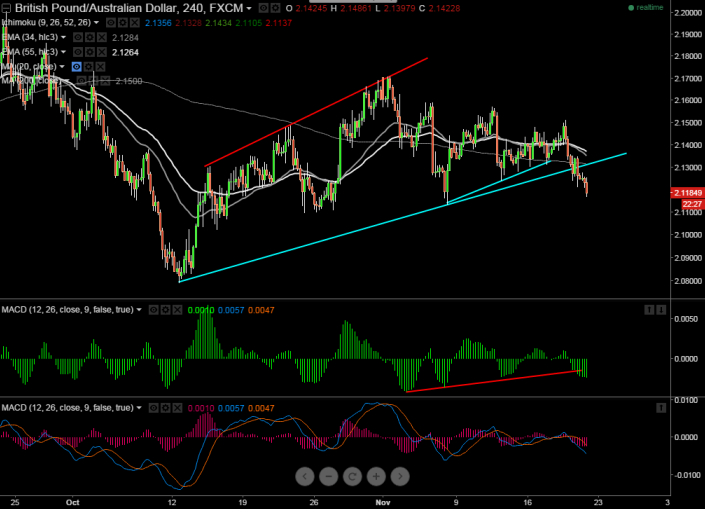Image resolution: width=705 pixels, height=509 pixels.
Task: Toggle EMA (55, hlc3) visibility eye
Action: pos(78,52)
